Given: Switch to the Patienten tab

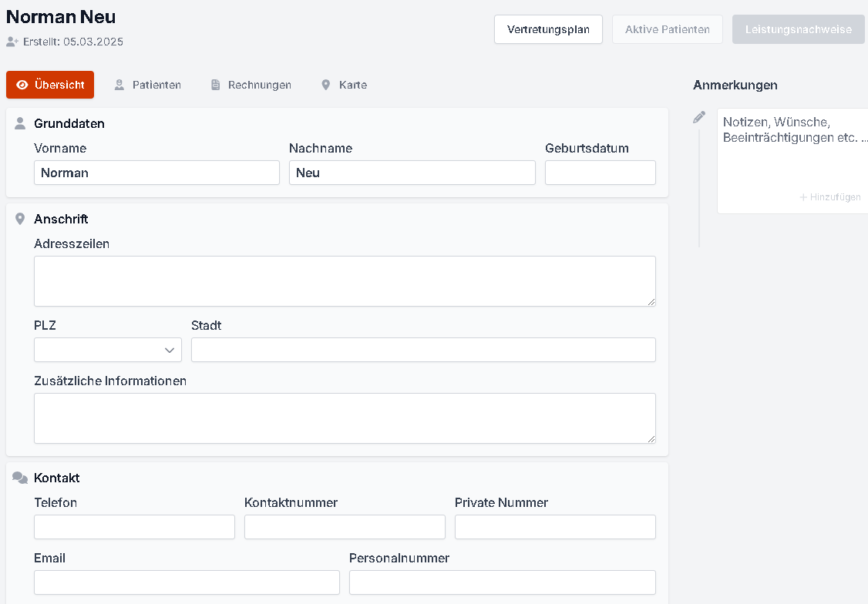Looking at the screenshot, I should pos(148,85).
